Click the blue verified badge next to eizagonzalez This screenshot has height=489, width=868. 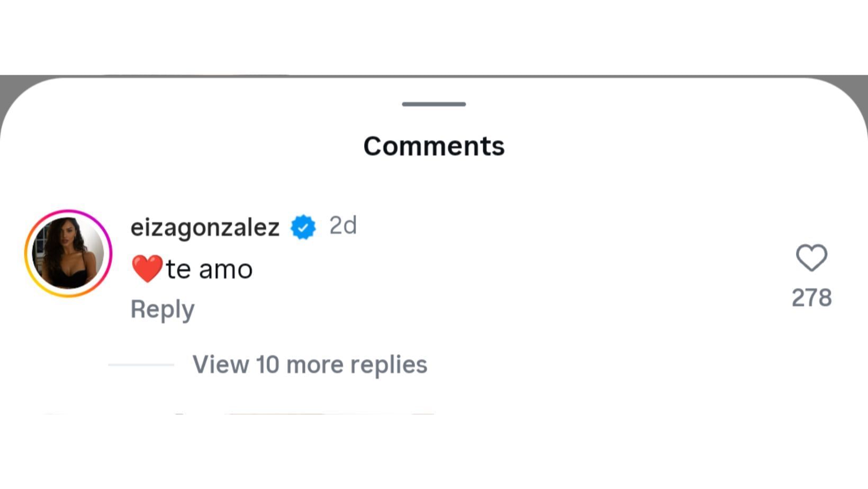(x=303, y=228)
